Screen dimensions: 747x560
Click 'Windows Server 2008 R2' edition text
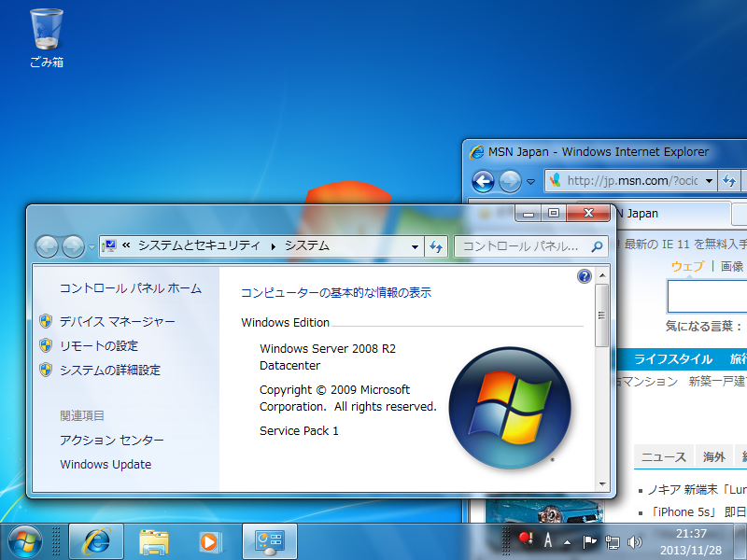pyautogui.click(x=328, y=348)
